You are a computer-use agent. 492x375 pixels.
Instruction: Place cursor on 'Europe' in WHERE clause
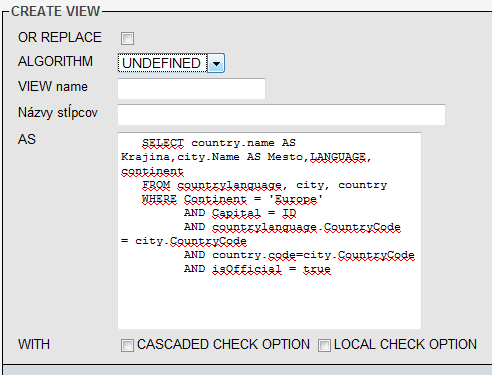[x=296, y=199]
